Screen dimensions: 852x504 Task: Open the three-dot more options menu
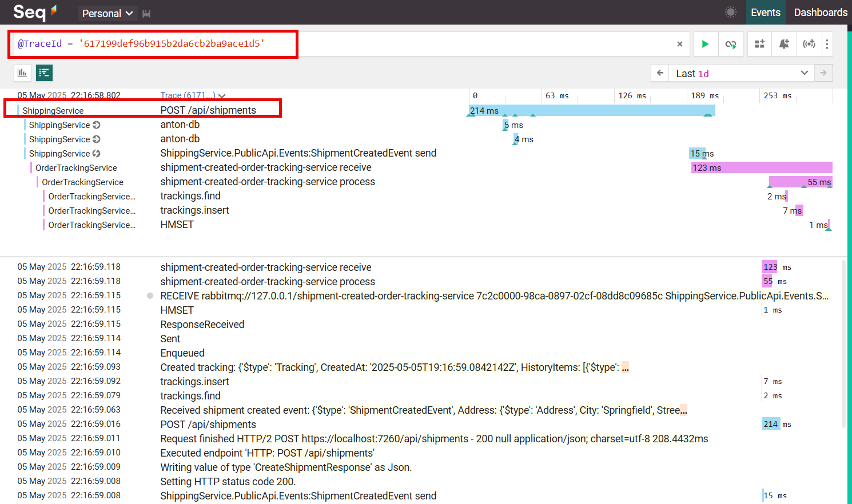(x=827, y=44)
